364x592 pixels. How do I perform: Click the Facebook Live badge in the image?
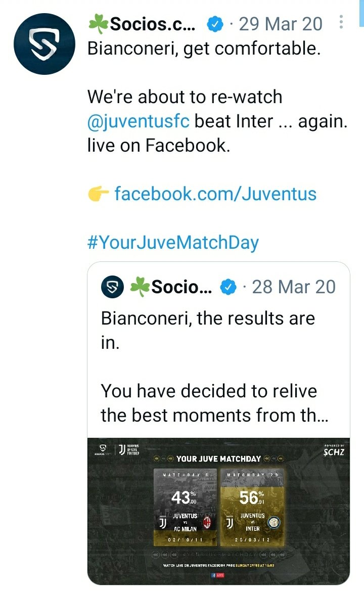(x=218, y=575)
